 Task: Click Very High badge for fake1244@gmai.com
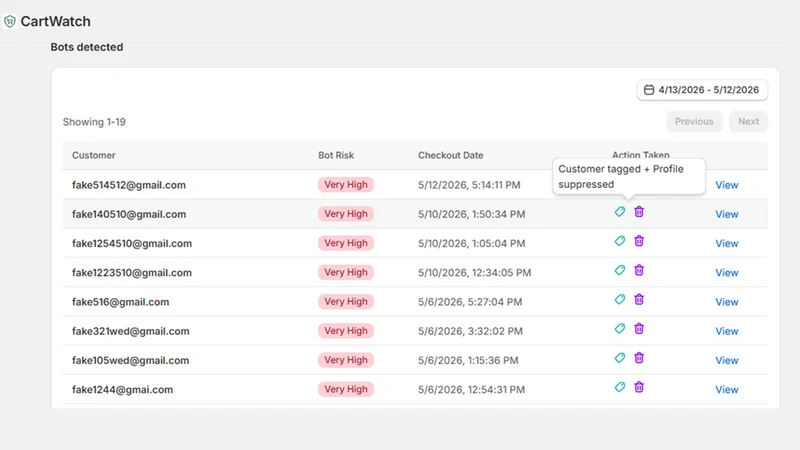point(346,389)
